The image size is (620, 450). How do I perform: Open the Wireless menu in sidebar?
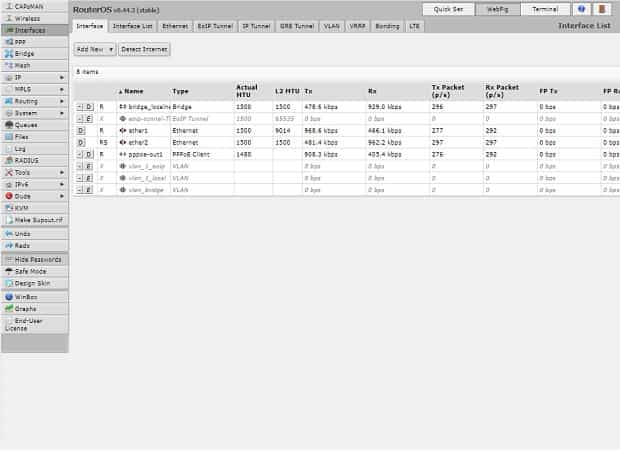28,18
